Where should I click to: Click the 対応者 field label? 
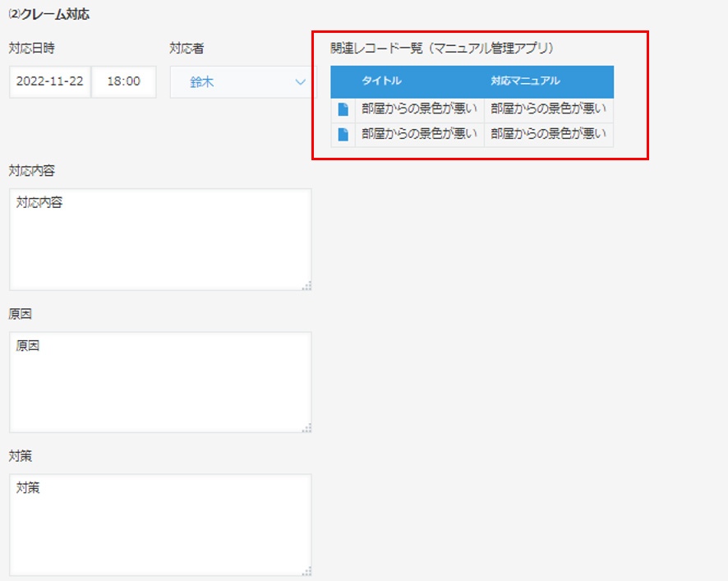tap(187, 48)
